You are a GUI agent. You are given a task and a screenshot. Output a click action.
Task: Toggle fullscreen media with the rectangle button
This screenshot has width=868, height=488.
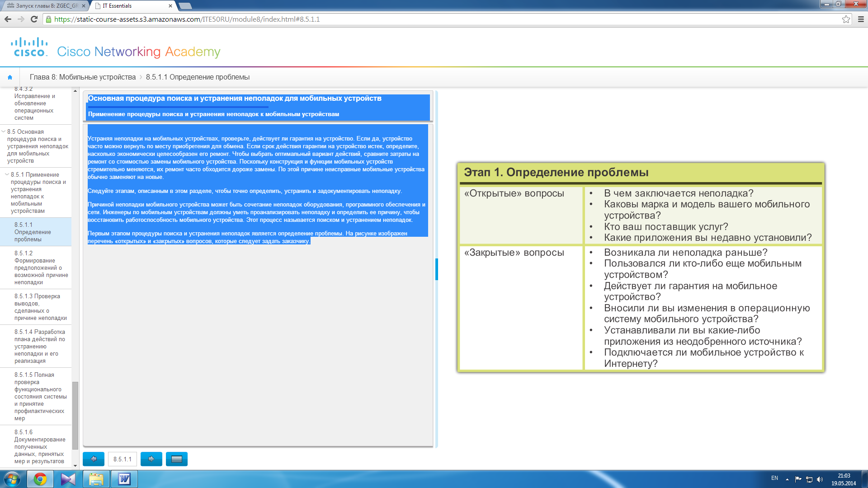click(x=177, y=459)
